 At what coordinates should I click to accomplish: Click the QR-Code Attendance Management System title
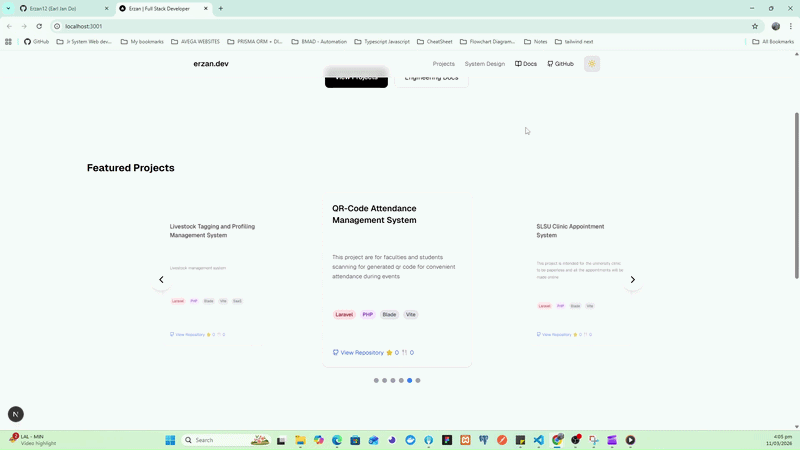(374, 214)
